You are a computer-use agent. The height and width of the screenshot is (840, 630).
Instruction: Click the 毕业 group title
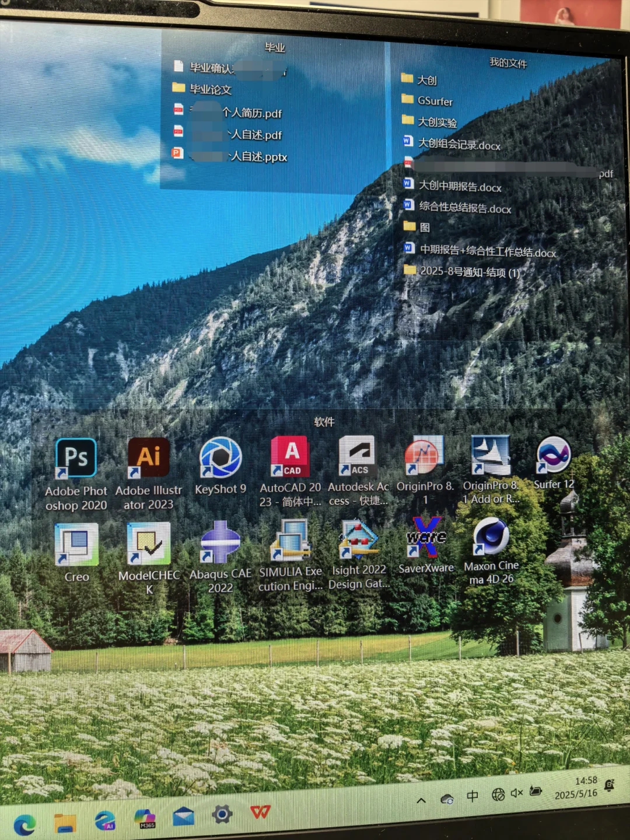(x=275, y=48)
